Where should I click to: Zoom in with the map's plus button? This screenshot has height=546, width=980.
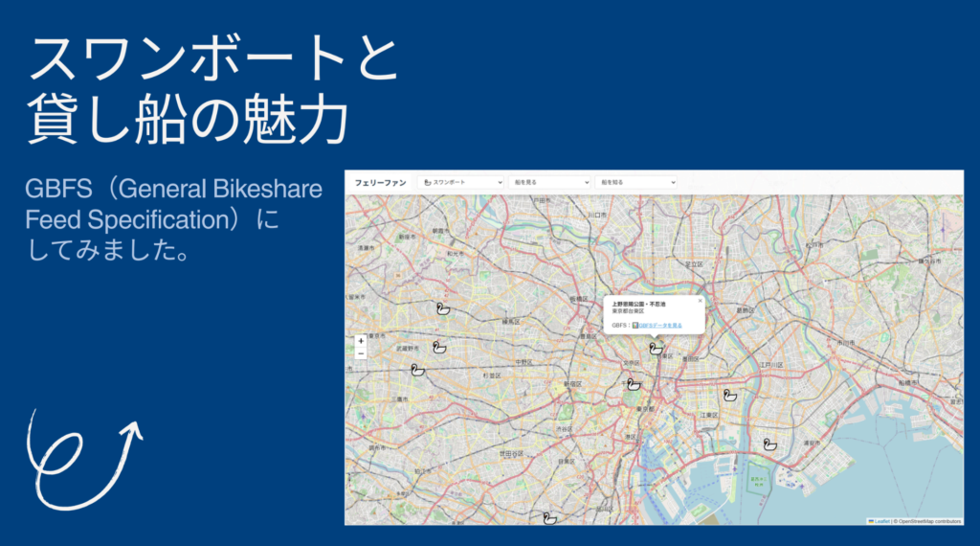[361, 340]
